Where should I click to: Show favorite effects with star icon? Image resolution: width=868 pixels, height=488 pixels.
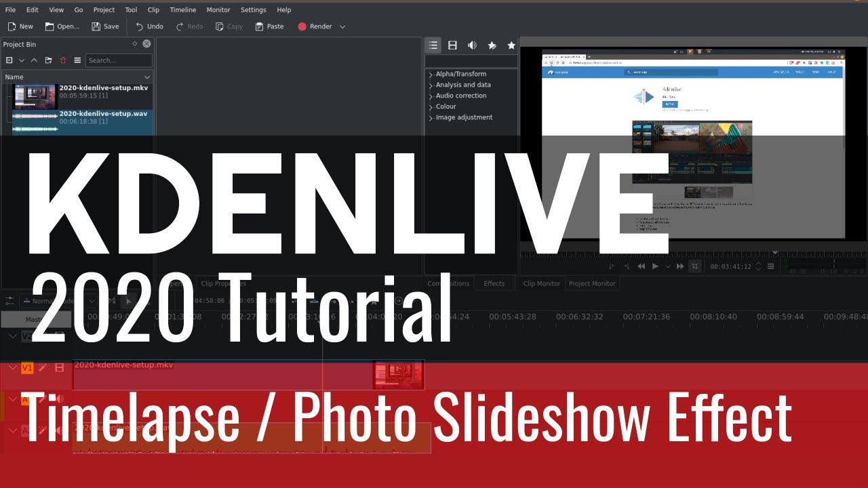511,45
